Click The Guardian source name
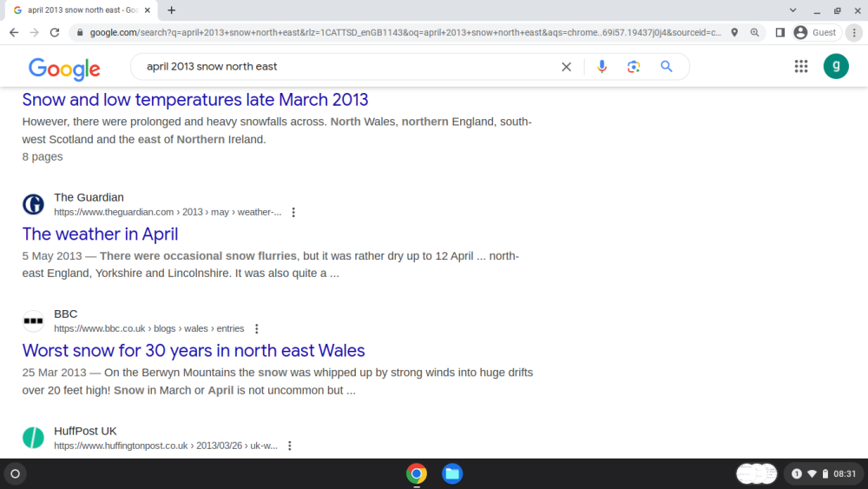This screenshot has width=868, height=489. tap(89, 197)
